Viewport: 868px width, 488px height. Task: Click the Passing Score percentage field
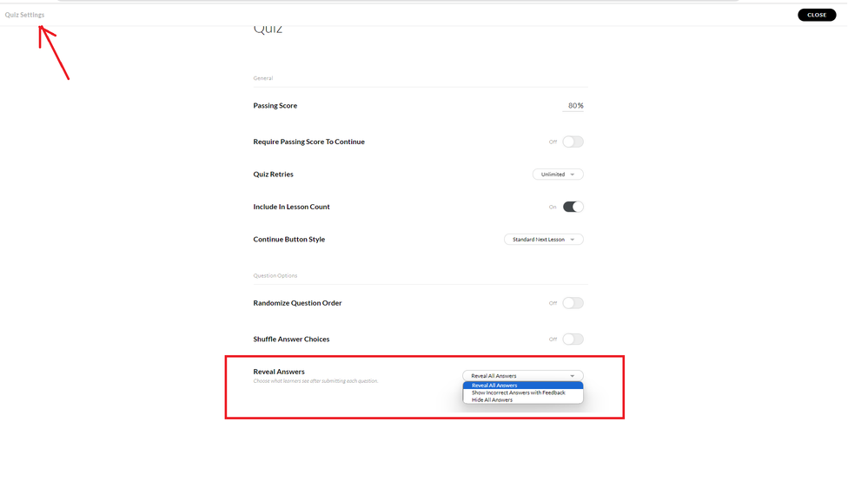tap(573, 106)
